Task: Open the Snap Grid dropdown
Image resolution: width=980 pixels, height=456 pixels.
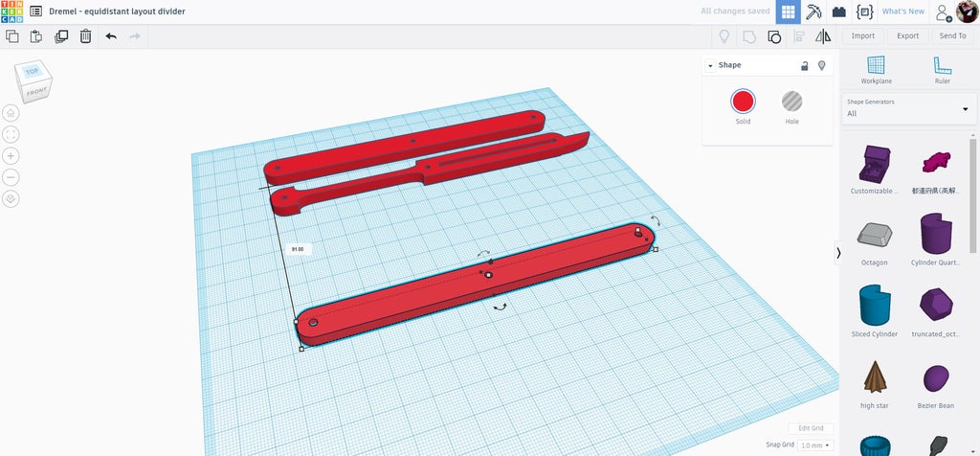Action: coord(816,445)
